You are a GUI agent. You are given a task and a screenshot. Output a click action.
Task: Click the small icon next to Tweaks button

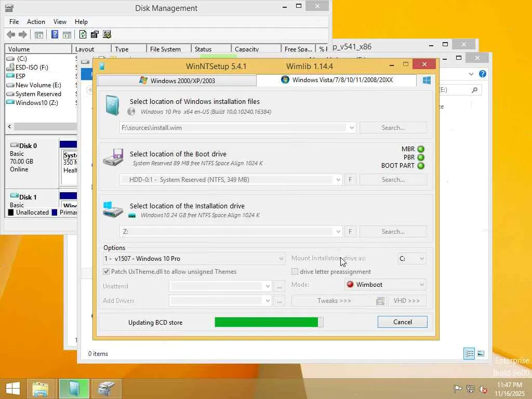pos(381,301)
